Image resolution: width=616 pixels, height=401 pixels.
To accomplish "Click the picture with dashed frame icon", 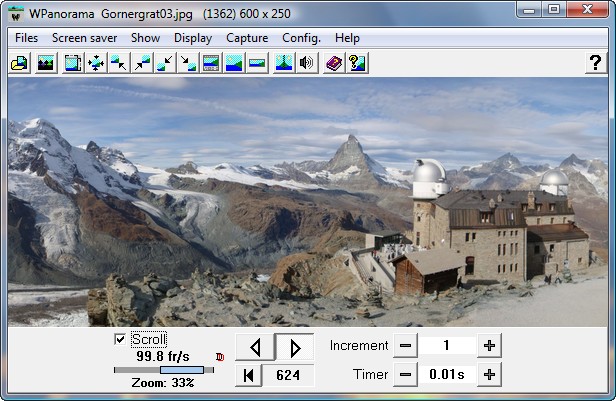I will pos(73,63).
